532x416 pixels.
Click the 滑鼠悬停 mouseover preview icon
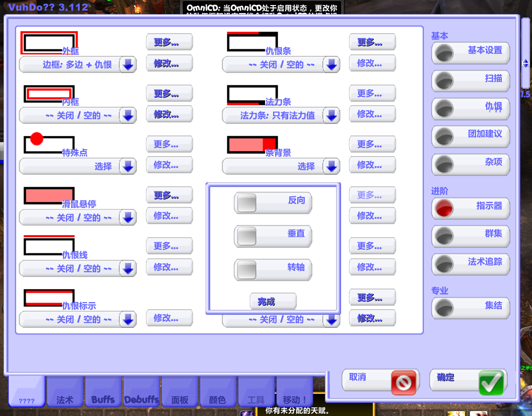(49, 195)
